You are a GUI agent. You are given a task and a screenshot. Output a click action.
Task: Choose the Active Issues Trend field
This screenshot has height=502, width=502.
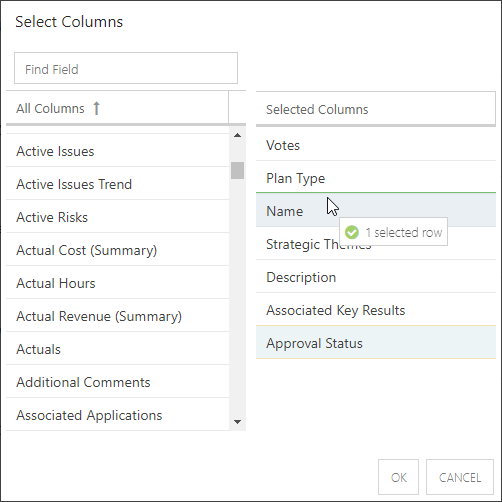(x=117, y=184)
